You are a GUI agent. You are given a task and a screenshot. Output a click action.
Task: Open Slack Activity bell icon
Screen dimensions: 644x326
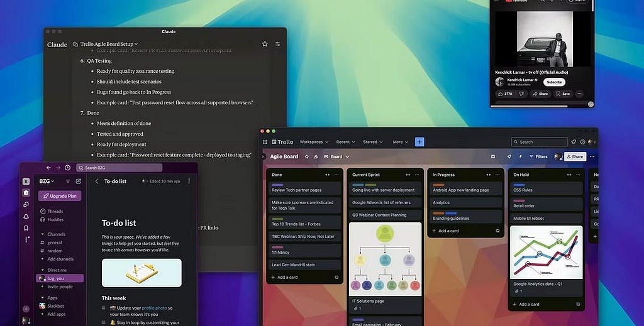pos(26,216)
